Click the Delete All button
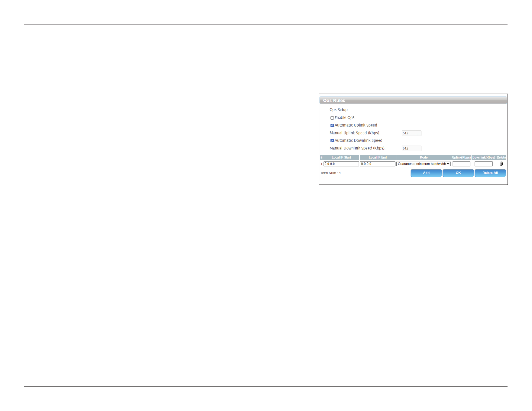Screen dimensions: 532x411 [490, 173]
